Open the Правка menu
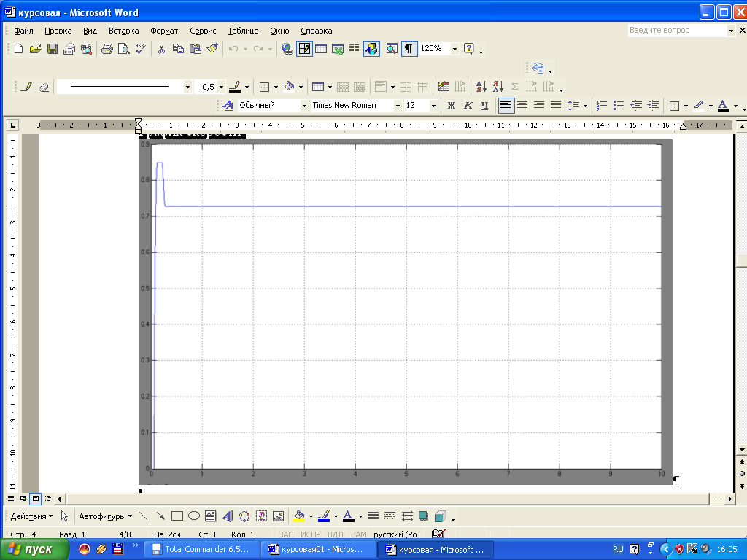Viewport: 747px width, 560px height. 58,31
